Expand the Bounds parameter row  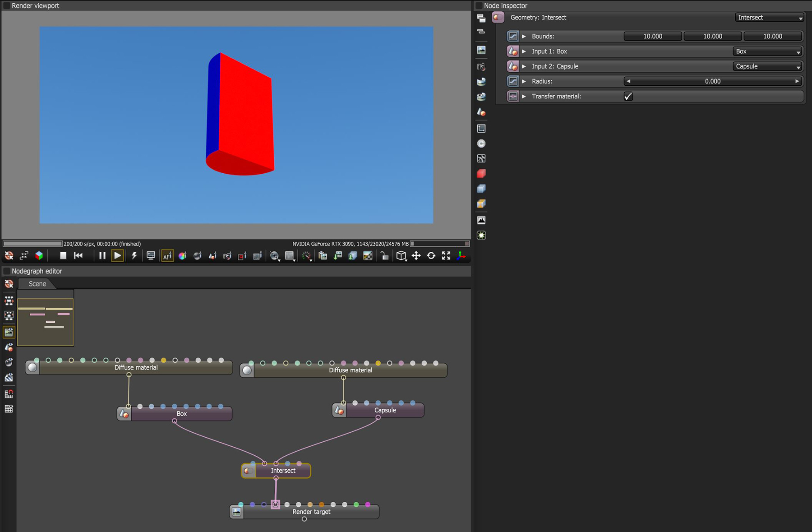coord(524,37)
